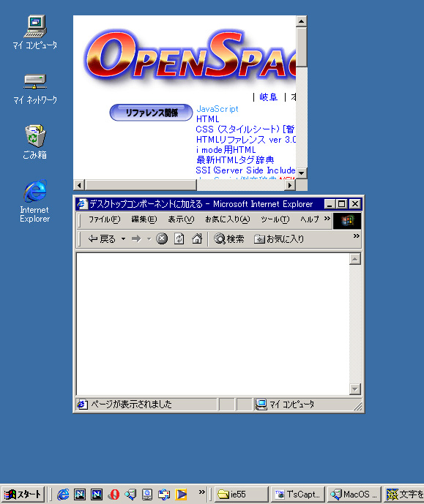Launch first Netscape icon in quick launch
424x504 pixels.
(80, 494)
